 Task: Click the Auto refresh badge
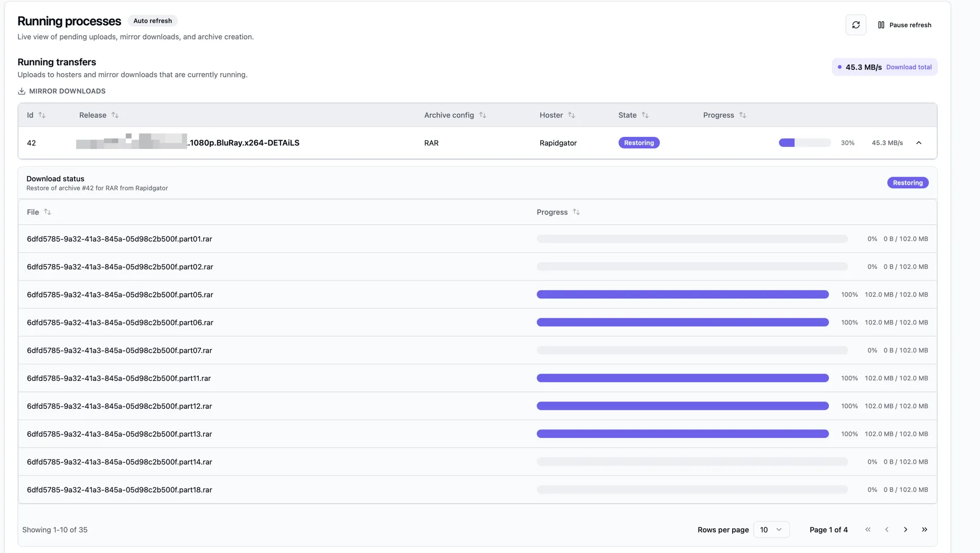[153, 21]
